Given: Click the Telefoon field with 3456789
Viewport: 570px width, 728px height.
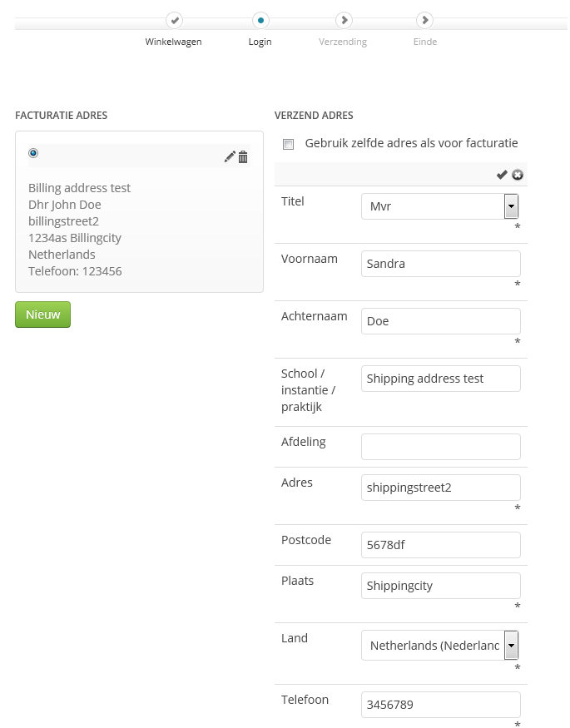Looking at the screenshot, I should pos(440,705).
